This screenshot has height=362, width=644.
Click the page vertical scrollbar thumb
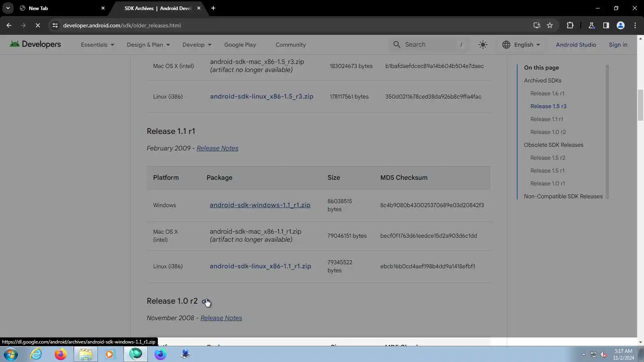point(640,105)
